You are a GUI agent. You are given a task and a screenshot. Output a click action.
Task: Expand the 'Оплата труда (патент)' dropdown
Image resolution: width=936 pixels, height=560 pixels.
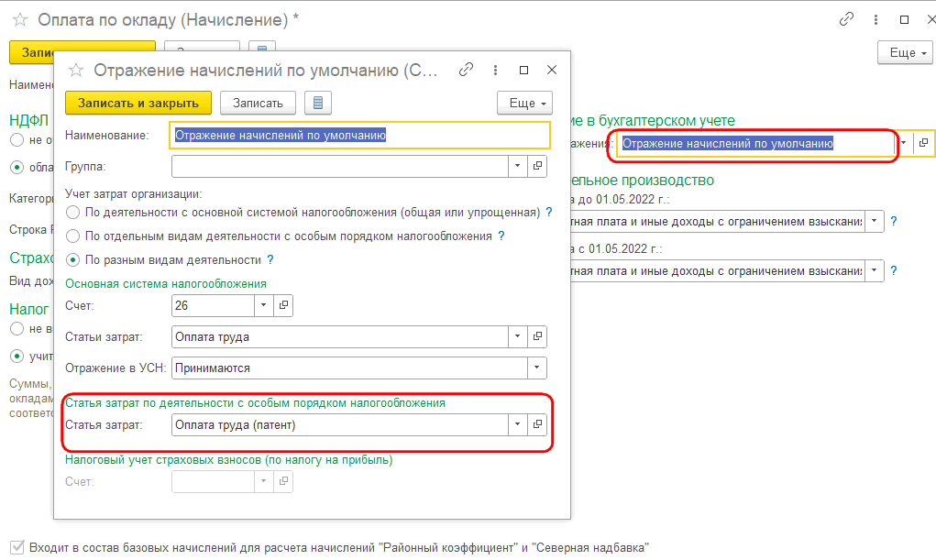[x=518, y=424]
